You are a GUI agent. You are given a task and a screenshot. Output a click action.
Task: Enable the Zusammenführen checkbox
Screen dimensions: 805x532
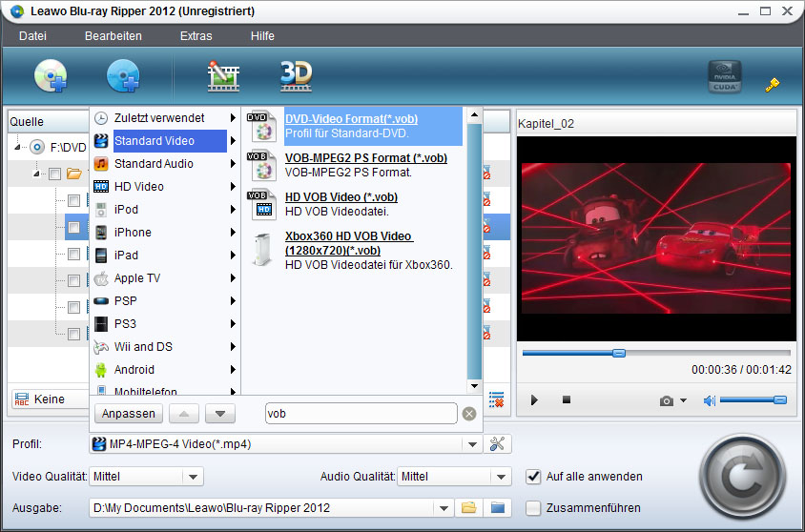(x=533, y=508)
